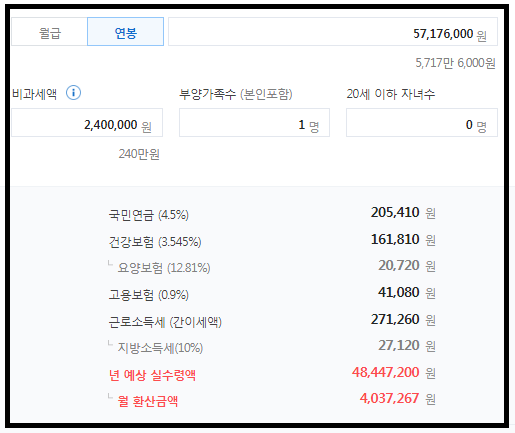Select the 고용보험 (0.9%) row label
Image resolution: width=515 pixels, height=433 pixels.
point(149,295)
